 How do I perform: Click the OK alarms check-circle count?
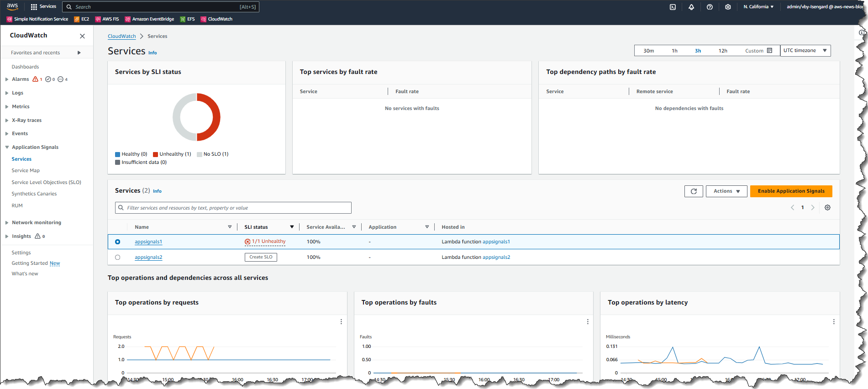[50, 79]
